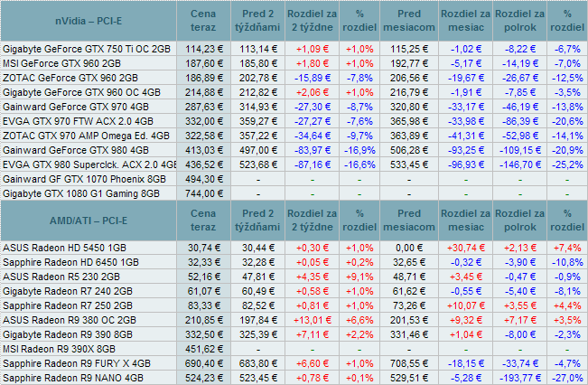Click the -20,6% percent difference
Viewport: 588px width, 385px height.
point(567,121)
